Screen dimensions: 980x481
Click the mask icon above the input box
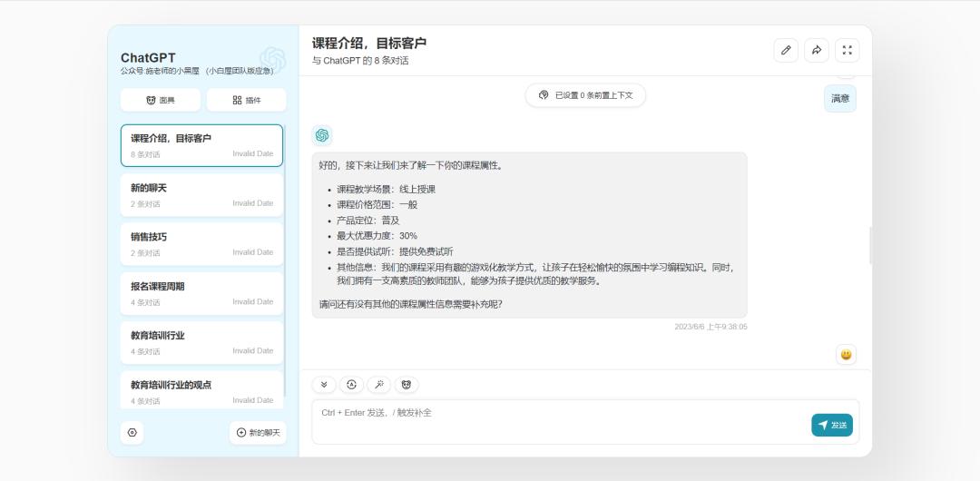coord(407,385)
